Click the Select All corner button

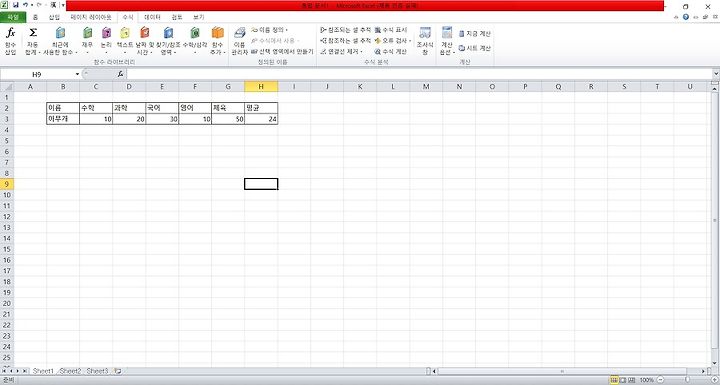click(x=7, y=86)
